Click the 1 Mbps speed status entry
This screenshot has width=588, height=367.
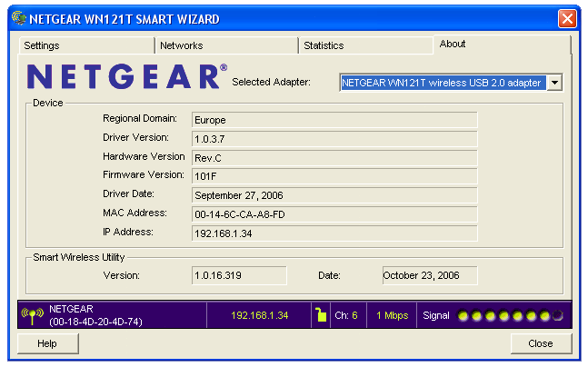click(x=393, y=315)
